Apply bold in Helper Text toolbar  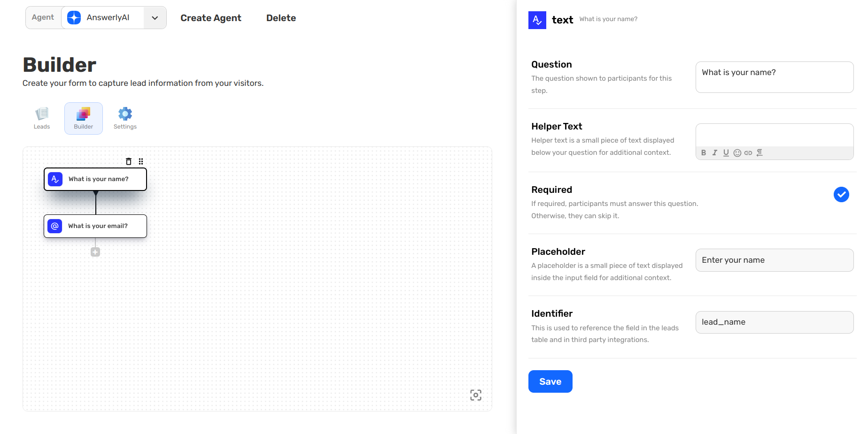pyautogui.click(x=704, y=153)
